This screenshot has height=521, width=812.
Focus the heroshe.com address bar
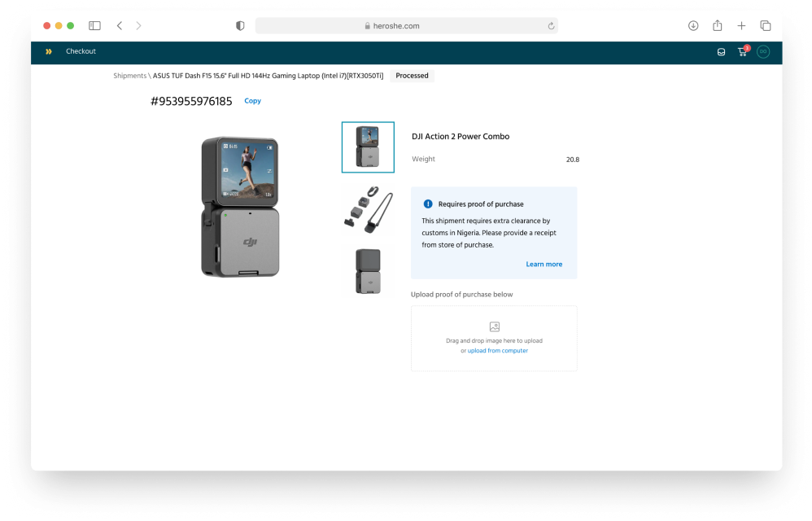pos(407,26)
